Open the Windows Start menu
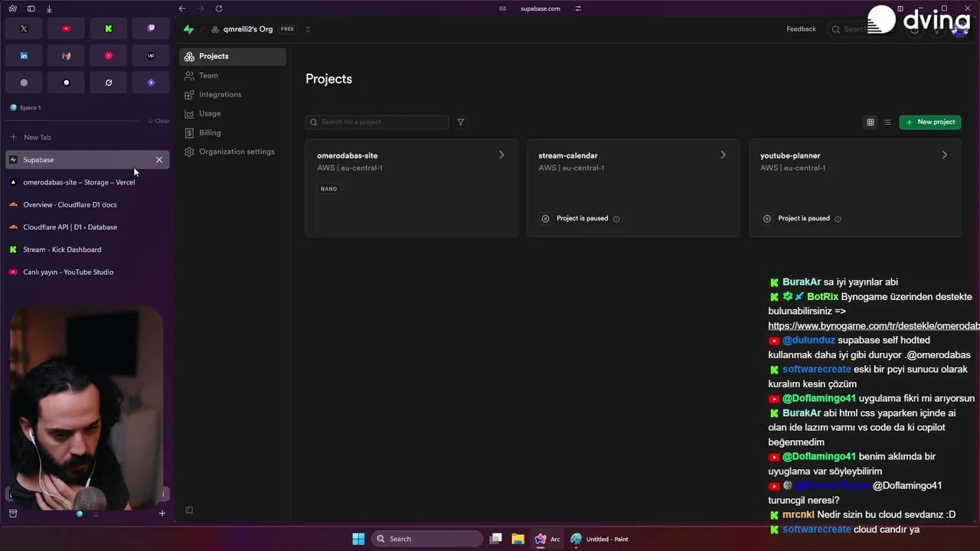The height and width of the screenshot is (551, 980). tap(358, 539)
